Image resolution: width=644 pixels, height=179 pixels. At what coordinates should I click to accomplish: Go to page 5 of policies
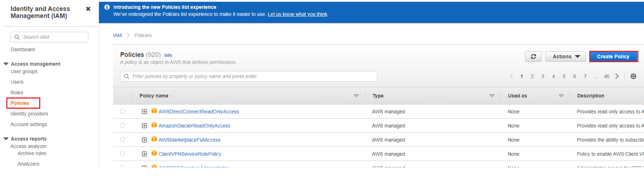[x=564, y=76]
